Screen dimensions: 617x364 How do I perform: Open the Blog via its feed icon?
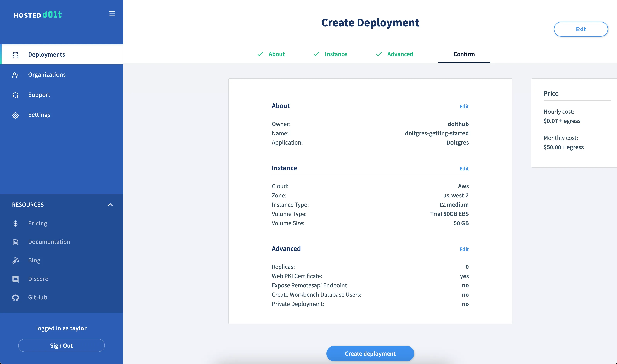pyautogui.click(x=15, y=261)
